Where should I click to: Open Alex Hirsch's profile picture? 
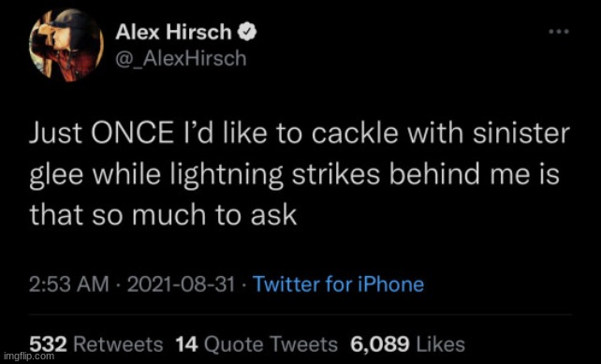point(66,45)
